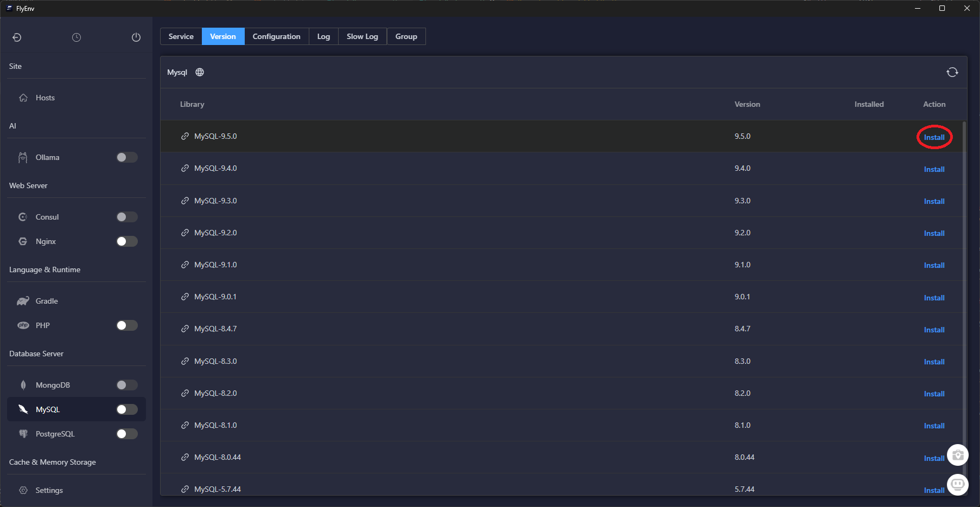980x507 pixels.
Task: Click the clock icon in sidebar header
Action: 77,37
